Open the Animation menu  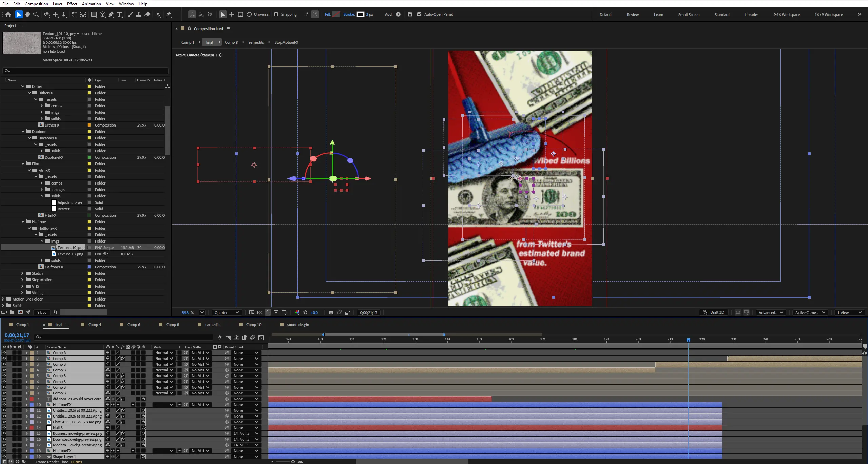(x=91, y=4)
